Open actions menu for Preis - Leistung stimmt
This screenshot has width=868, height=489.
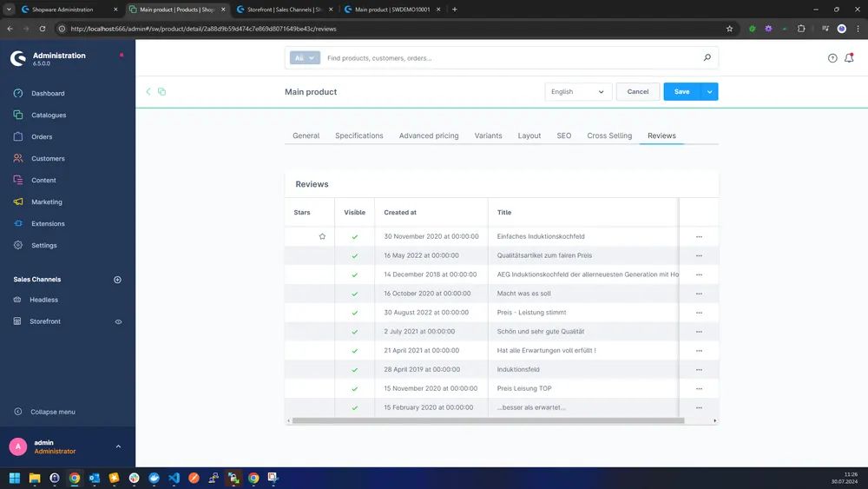pos(699,313)
